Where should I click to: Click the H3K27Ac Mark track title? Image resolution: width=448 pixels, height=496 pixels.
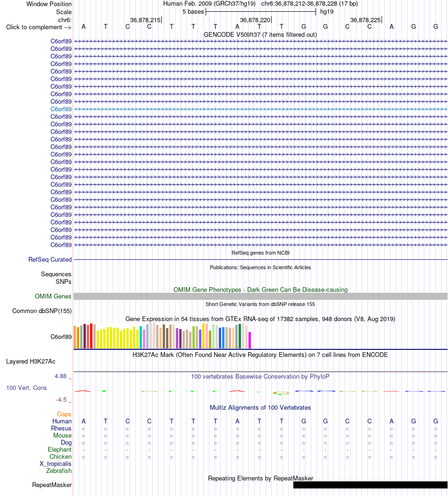[x=260, y=355]
